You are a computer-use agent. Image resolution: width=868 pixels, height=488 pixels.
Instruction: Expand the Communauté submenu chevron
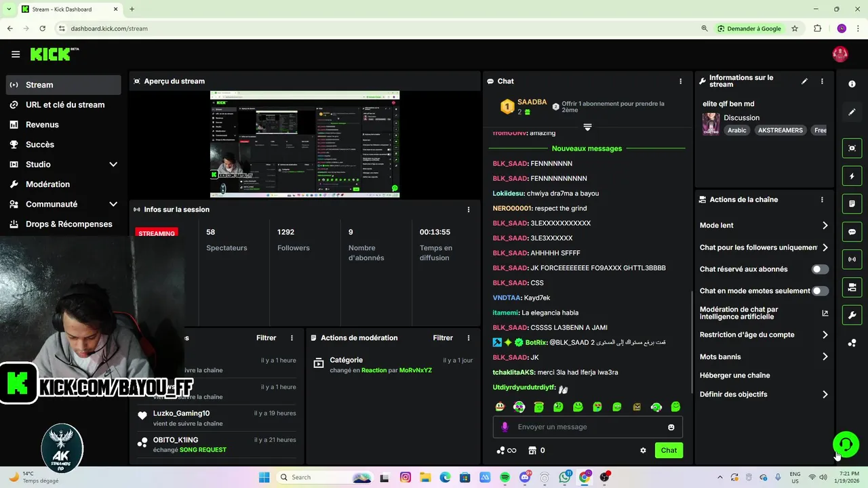point(113,204)
